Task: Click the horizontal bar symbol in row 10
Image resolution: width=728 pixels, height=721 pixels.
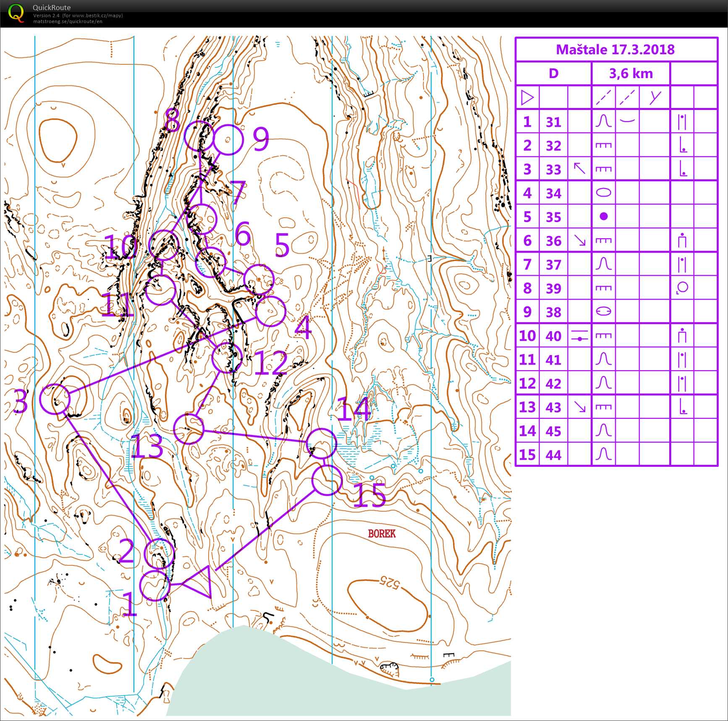Action: [x=579, y=336]
